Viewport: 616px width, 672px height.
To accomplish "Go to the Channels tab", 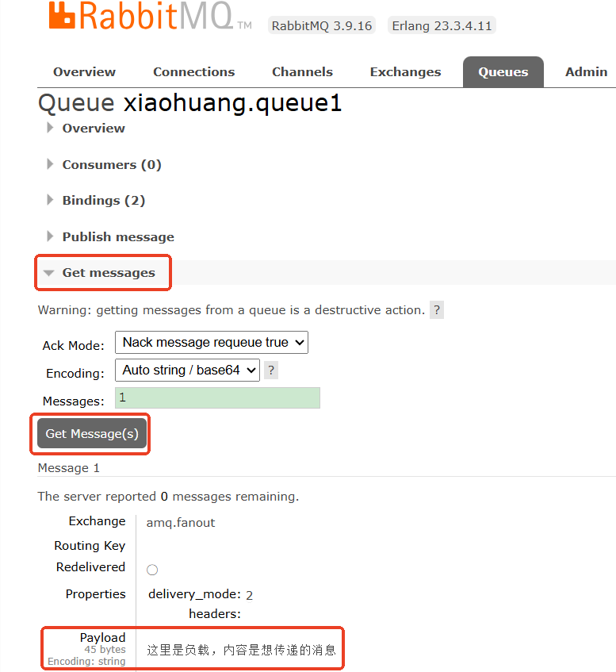I will tap(302, 72).
